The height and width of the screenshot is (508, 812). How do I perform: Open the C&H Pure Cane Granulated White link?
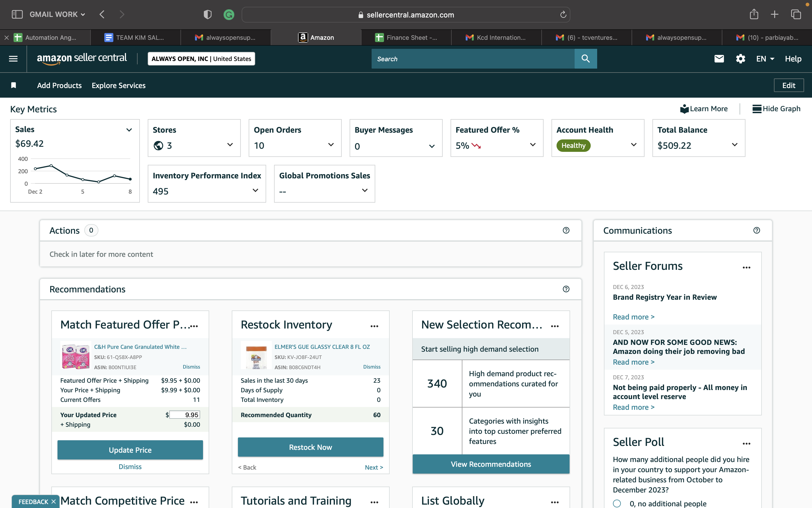coord(140,347)
